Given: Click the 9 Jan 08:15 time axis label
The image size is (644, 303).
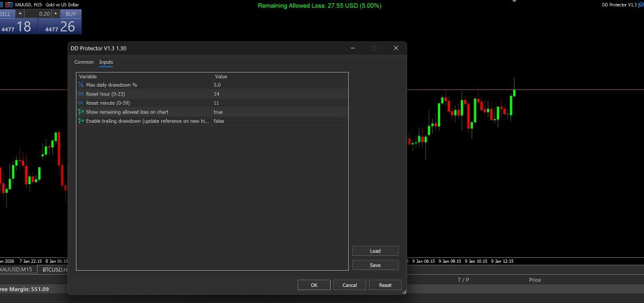Looking at the screenshot, I should tap(449, 261).
